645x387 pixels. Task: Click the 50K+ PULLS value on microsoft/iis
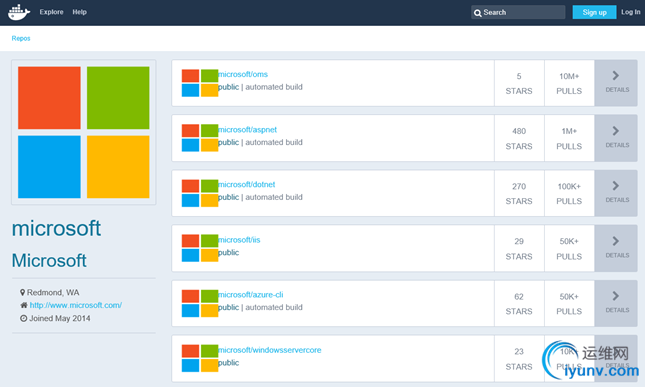569,249
